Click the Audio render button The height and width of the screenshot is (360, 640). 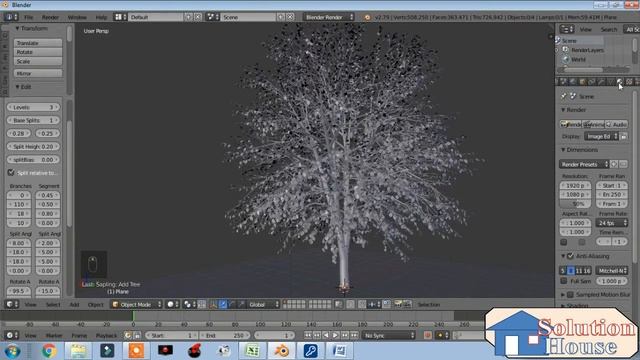tap(617, 124)
